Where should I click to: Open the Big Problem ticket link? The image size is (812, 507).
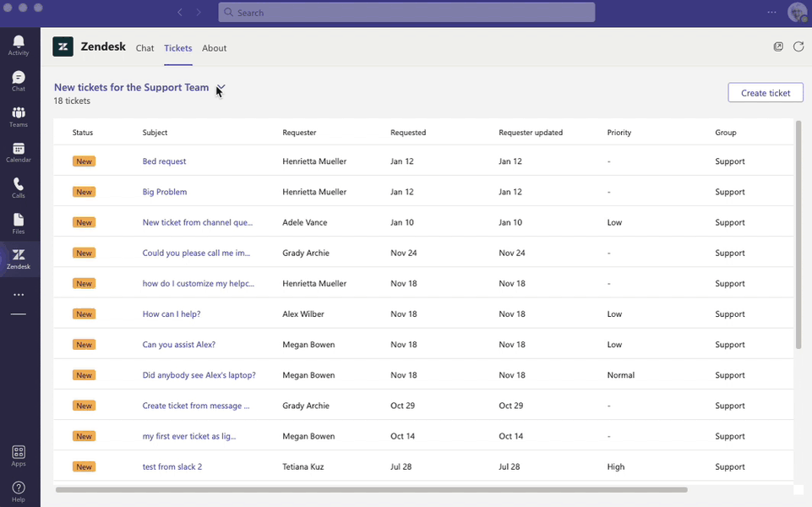tap(165, 192)
